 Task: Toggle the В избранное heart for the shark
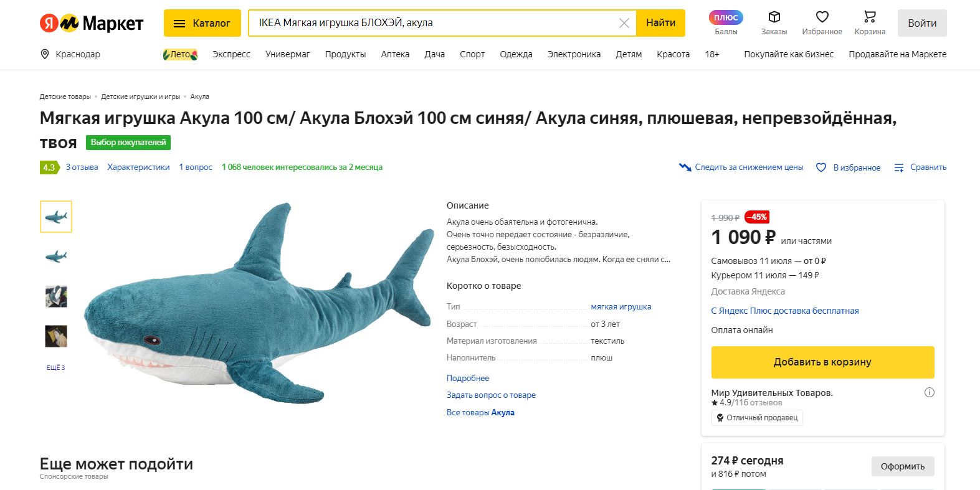821,167
